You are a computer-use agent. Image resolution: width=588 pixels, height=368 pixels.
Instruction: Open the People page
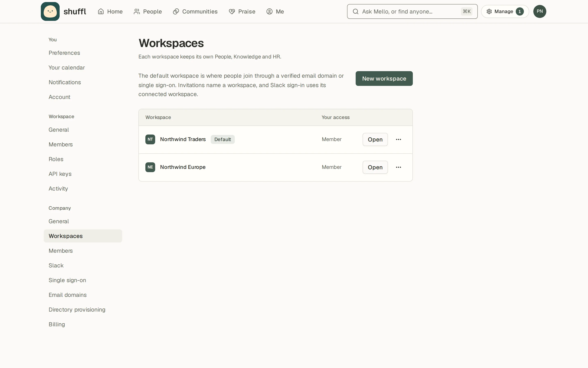point(147,11)
